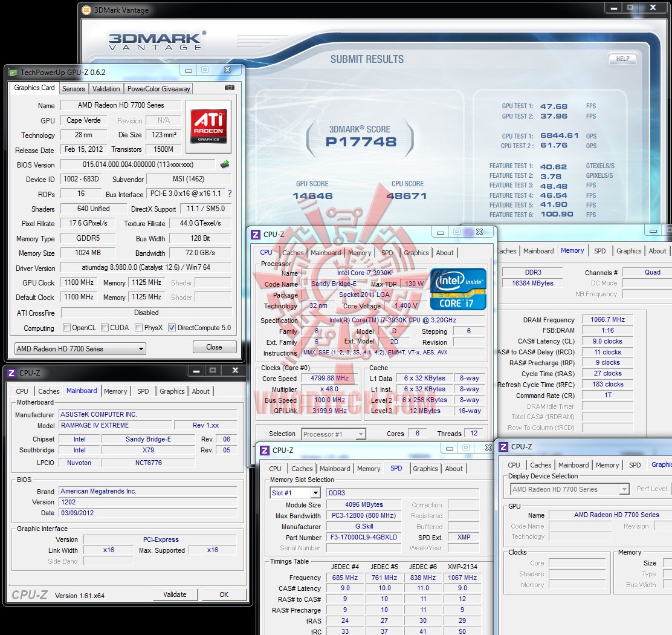Screen dimensions: 672x635
Task: Click the Memory Type GDDR5 field
Action: pos(88,238)
